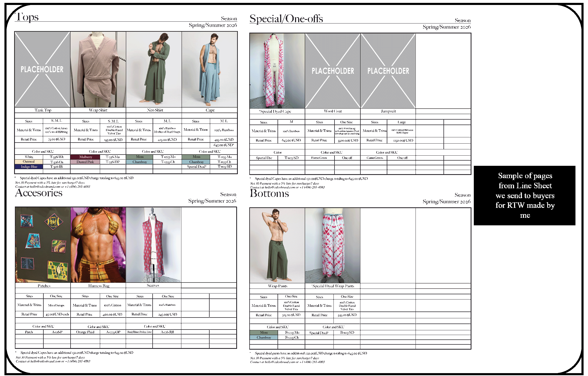This screenshot has height=376, width=588.
Task: Click the black Sample of pages caption box
Action: 524,195
